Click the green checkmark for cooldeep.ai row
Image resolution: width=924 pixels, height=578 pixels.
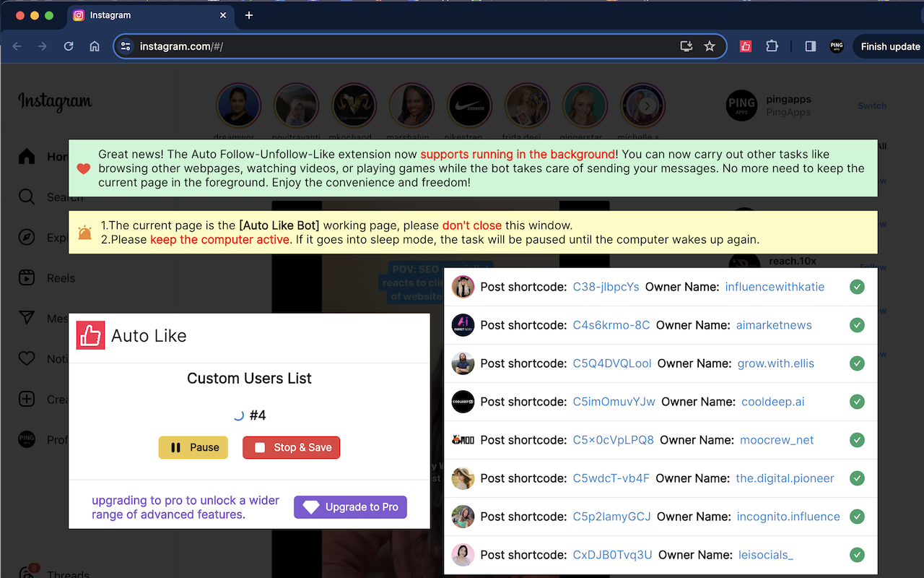pyautogui.click(x=857, y=402)
